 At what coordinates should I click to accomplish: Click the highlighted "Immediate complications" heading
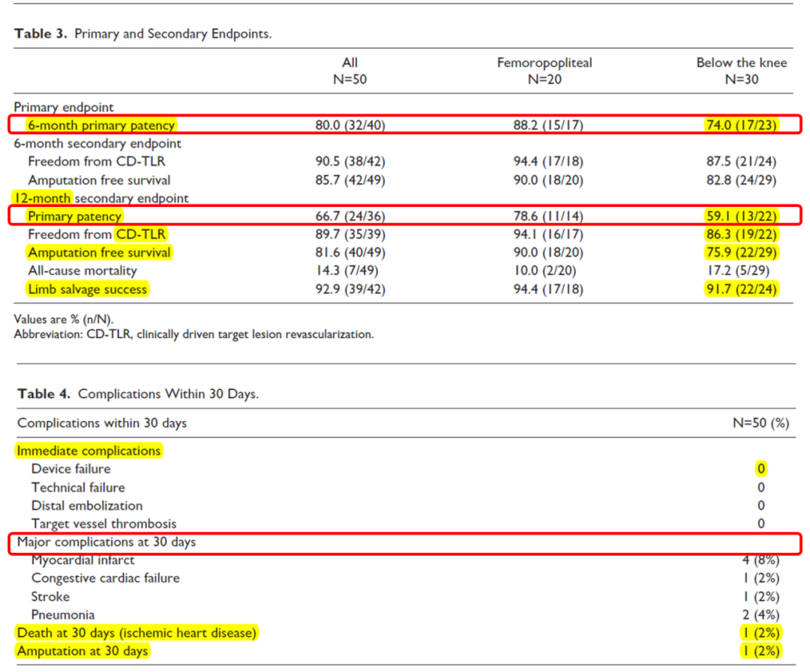point(88,451)
